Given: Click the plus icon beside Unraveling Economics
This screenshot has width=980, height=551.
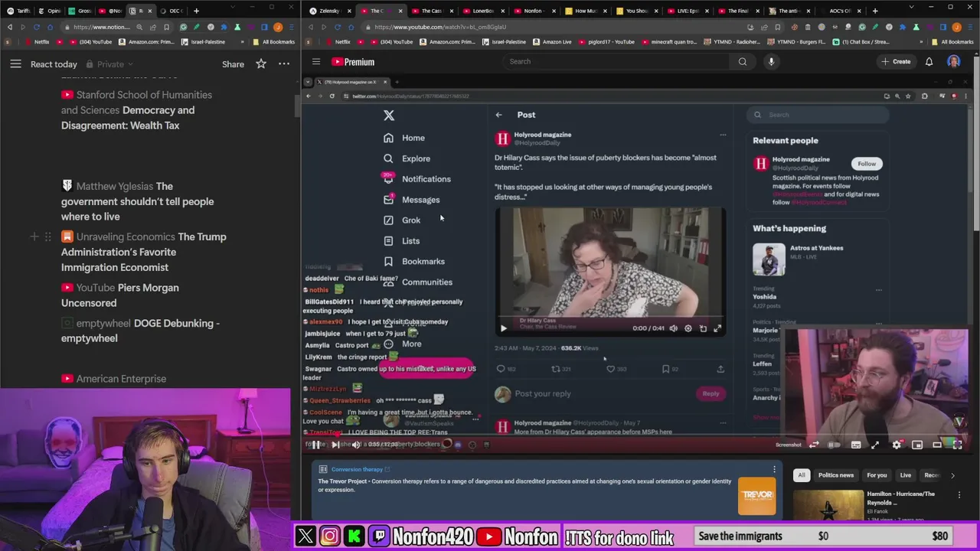Looking at the screenshot, I should tap(34, 237).
